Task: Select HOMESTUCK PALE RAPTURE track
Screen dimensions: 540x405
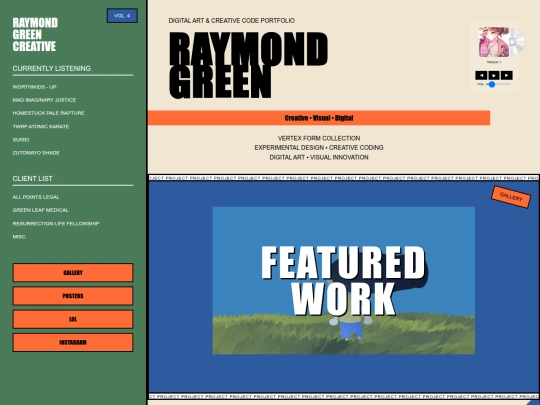Action: [49, 113]
